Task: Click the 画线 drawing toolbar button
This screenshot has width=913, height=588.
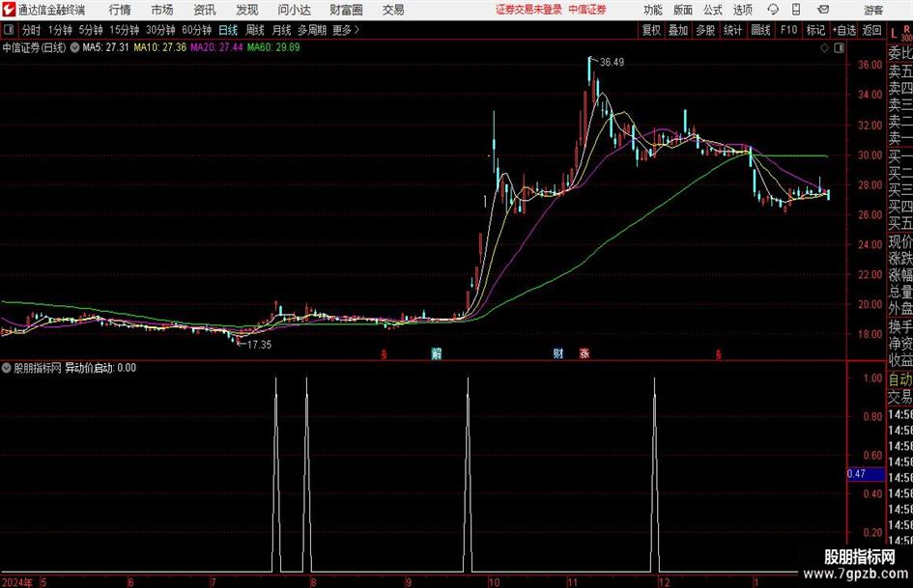Action: (x=760, y=30)
